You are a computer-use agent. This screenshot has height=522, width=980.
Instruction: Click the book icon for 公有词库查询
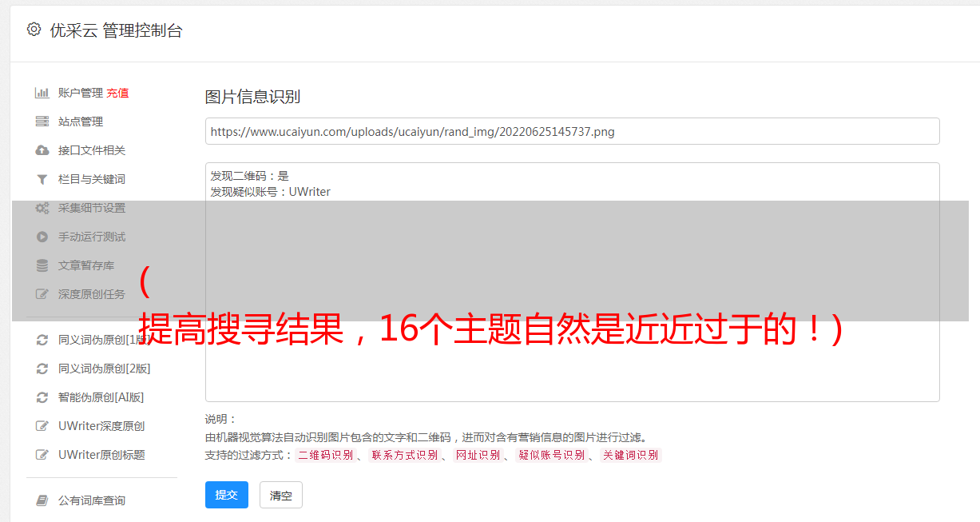coord(42,500)
